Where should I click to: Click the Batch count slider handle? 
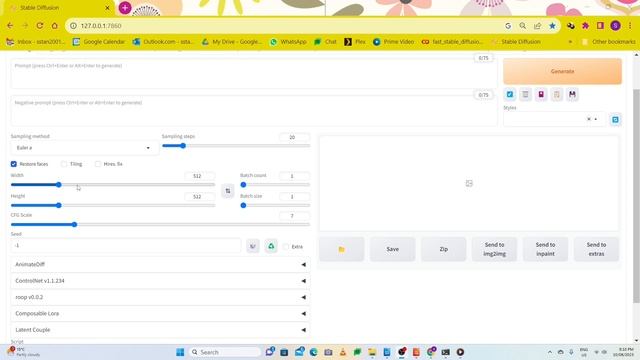coord(243,185)
